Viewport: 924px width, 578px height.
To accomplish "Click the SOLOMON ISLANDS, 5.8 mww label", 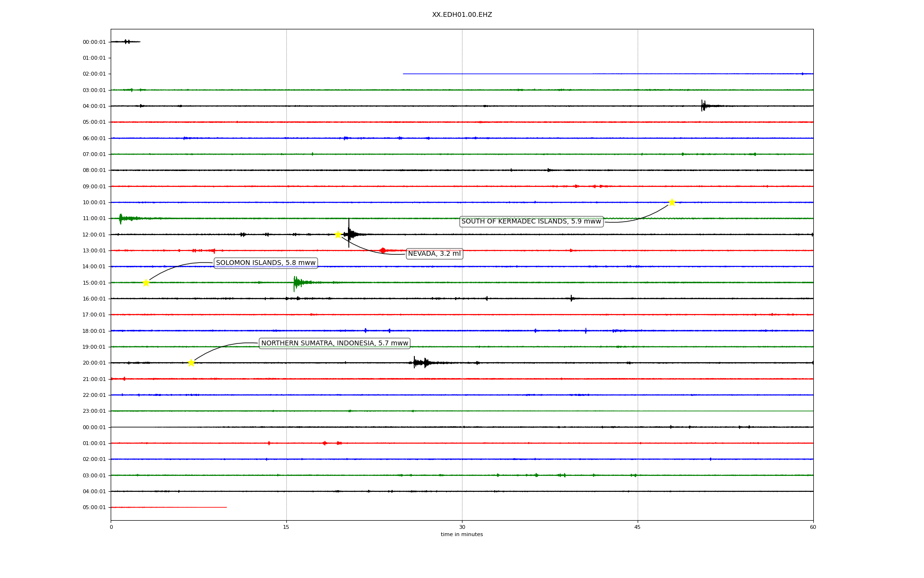I will click(266, 263).
